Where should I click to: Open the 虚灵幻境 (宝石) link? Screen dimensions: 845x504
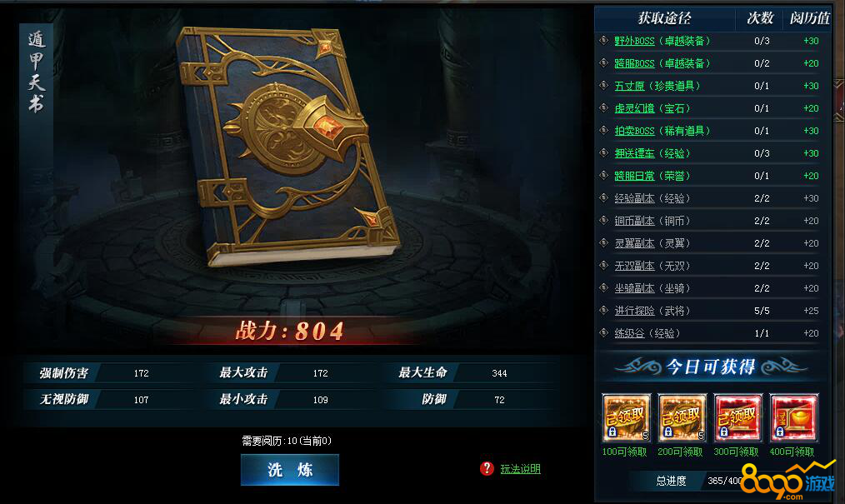click(652, 109)
